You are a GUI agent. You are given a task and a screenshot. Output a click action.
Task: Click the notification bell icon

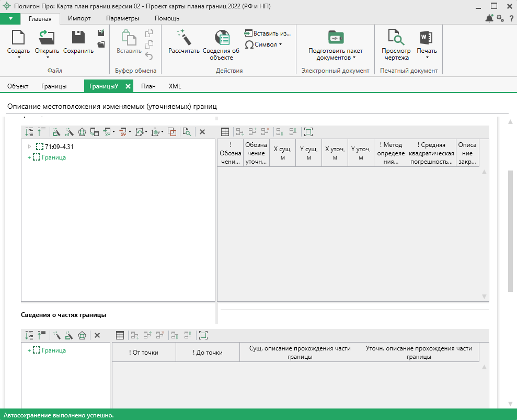(x=489, y=19)
